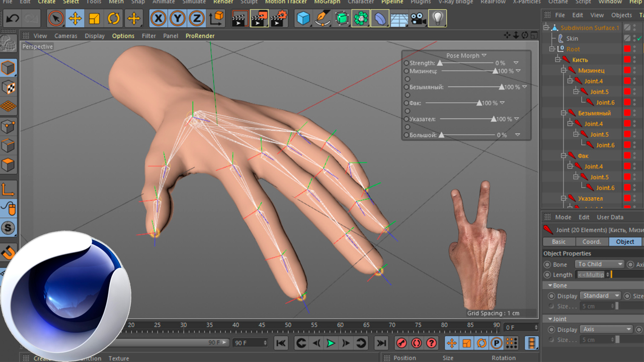Select the Фак joint in tree
Image resolution: width=644 pixels, height=362 pixels.
click(583, 156)
